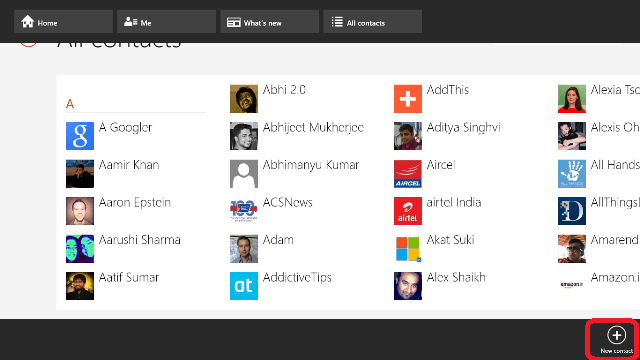Open Aditya Singhvi's profile picture
Viewport: 640px width, 360px height.
pos(408,136)
